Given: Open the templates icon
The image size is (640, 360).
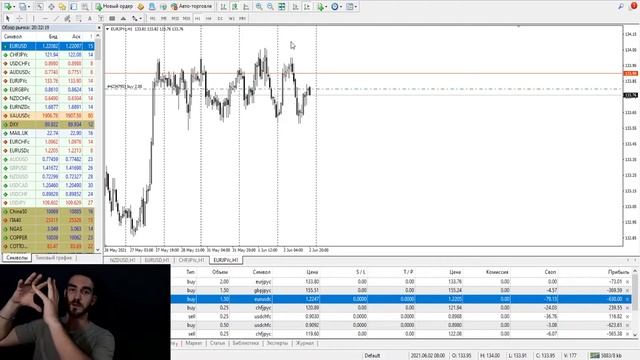Looking at the screenshot, I should 350,7.
